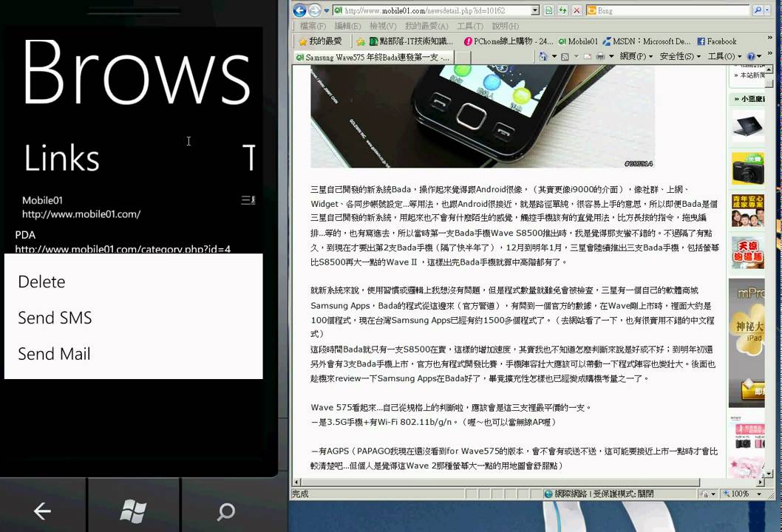Toggle Compatibility View icon by address bar
This screenshot has height=532, width=782.
(548, 10)
